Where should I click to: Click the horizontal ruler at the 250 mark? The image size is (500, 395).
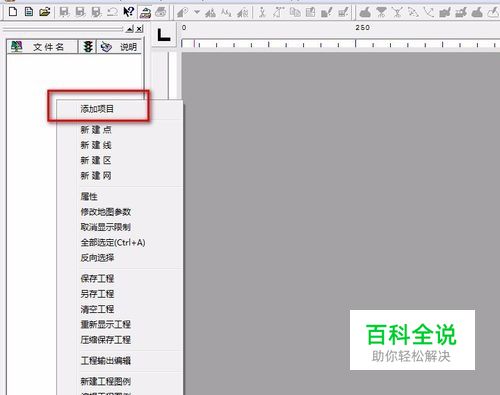pyautogui.click(x=356, y=43)
